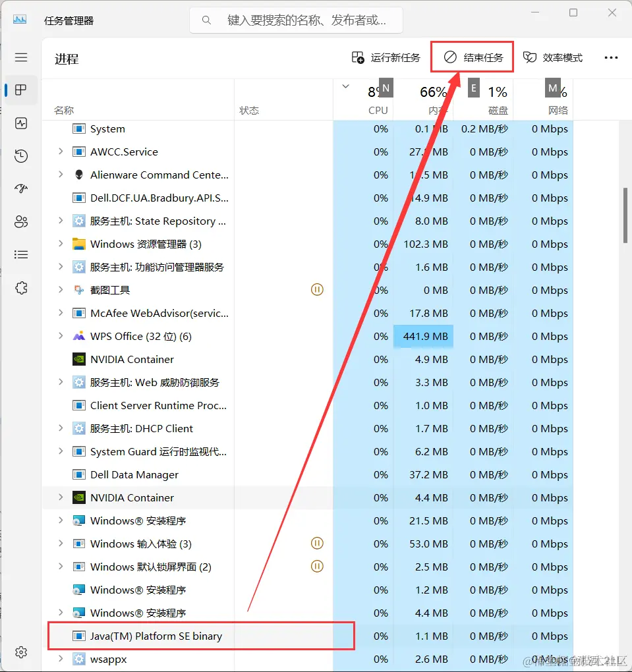This screenshot has height=672, width=632.
Task: Select Dell.DCF.UA.Bradbury.API.S... row
Action: (x=307, y=198)
